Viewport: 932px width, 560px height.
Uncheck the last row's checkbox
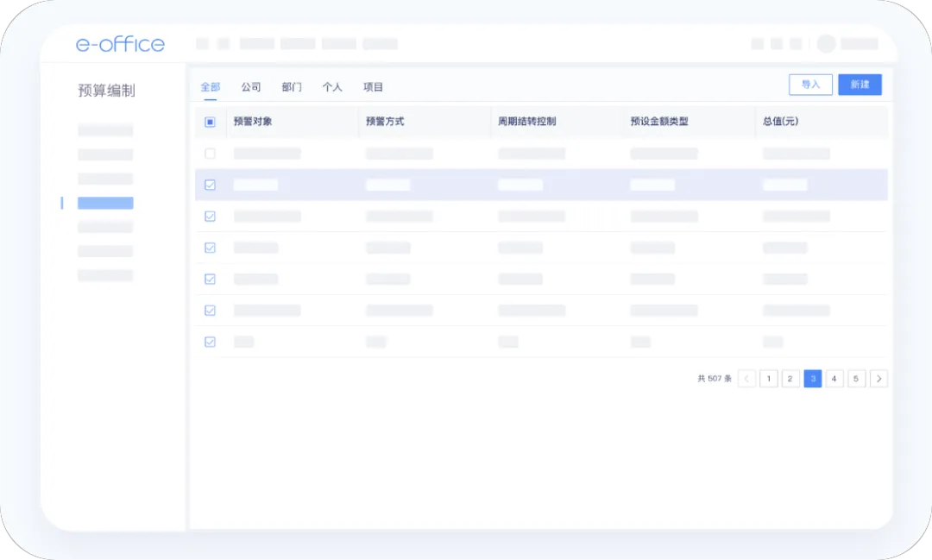tap(210, 342)
